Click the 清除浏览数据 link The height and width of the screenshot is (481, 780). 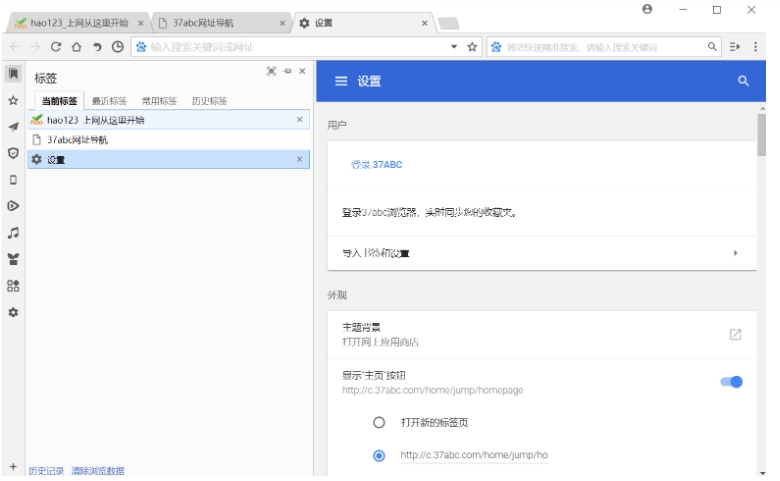click(97, 471)
